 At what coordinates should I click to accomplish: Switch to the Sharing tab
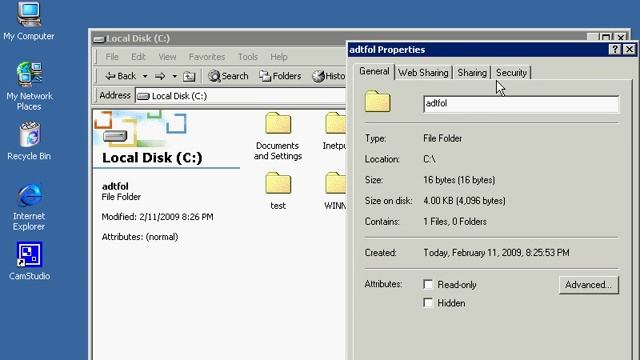[x=472, y=73]
